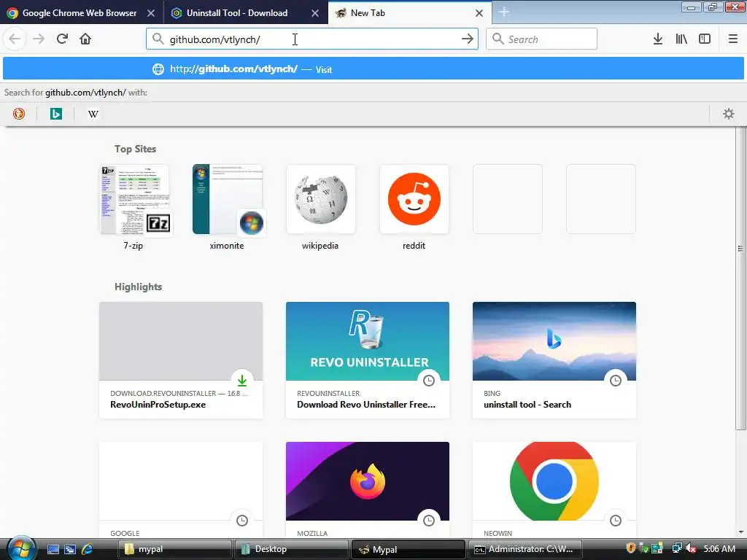Open the Neowin Chrome highlight card
Image resolution: width=747 pixels, height=560 pixels.
coord(554,490)
